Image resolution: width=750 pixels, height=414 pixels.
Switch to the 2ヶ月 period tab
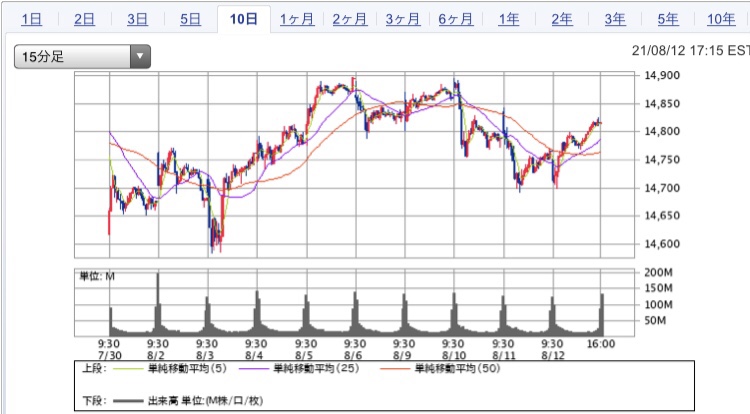(x=350, y=19)
